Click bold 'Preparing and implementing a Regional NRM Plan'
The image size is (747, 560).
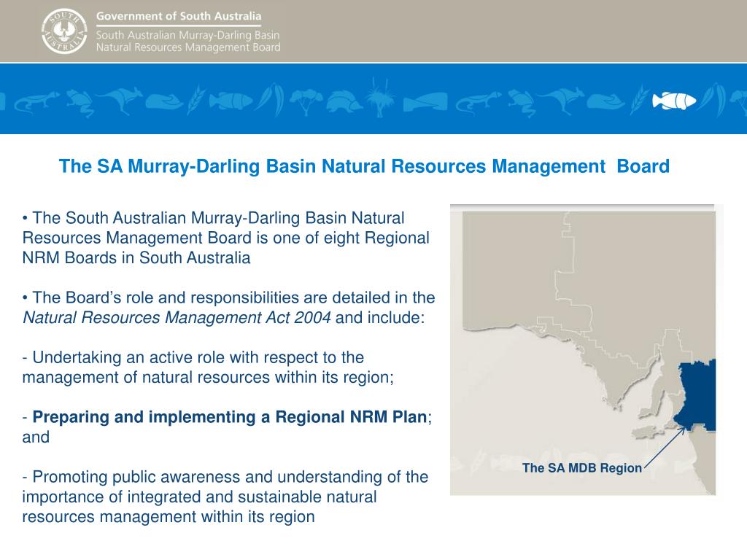tap(230, 417)
